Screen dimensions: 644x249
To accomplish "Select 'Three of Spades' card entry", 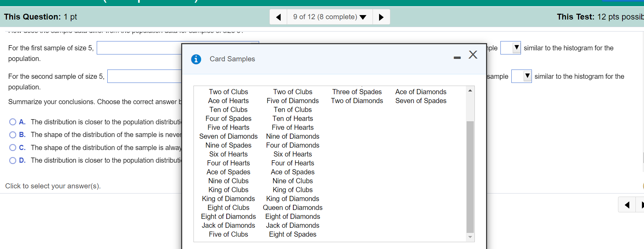I will 357,92.
